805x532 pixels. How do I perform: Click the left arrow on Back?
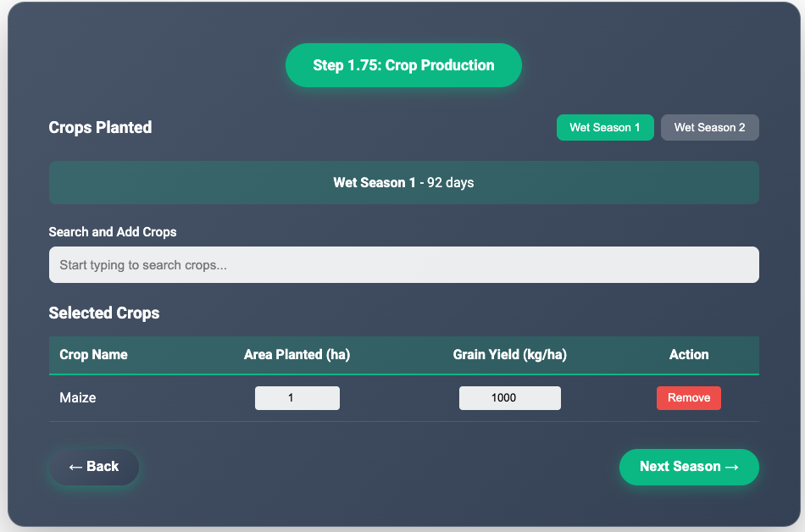75,467
